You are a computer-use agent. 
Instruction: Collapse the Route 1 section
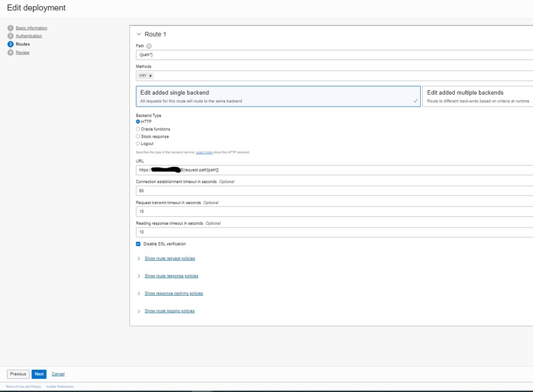coord(139,34)
